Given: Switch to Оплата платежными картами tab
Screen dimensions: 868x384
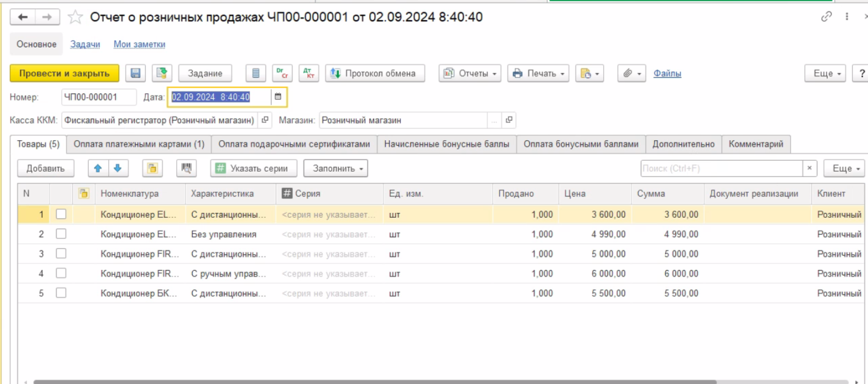Looking at the screenshot, I should (139, 144).
